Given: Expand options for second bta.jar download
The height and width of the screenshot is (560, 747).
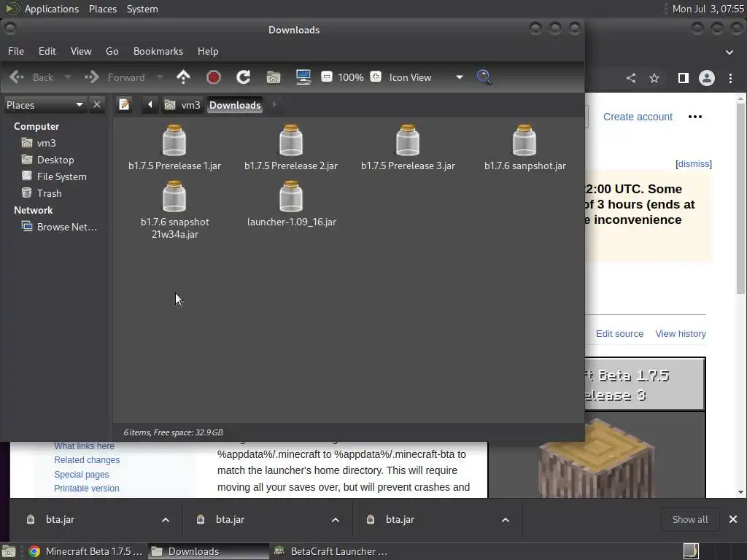Looking at the screenshot, I should point(336,519).
